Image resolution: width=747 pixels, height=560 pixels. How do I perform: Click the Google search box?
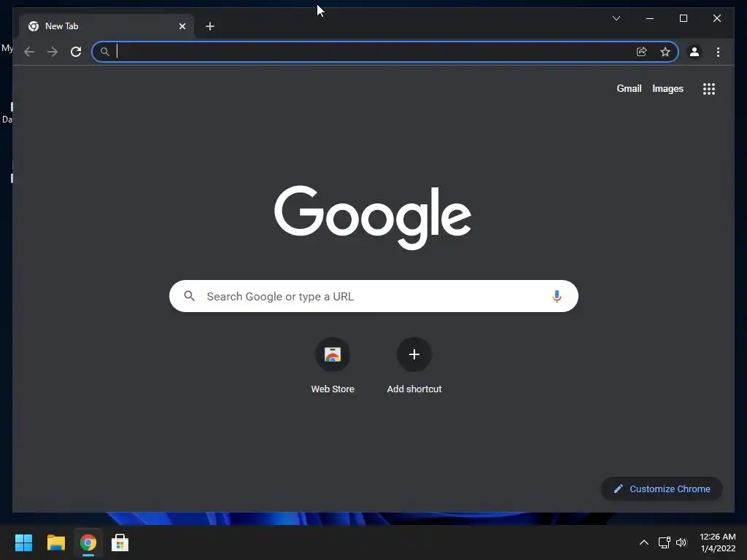pyautogui.click(x=373, y=296)
